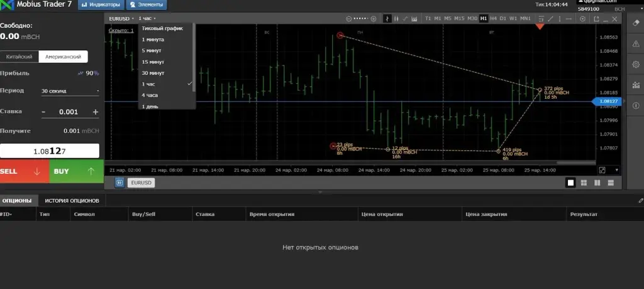Switch to area chart type icon
Image resolution: width=644 pixels, height=289 pixels.
point(414,18)
